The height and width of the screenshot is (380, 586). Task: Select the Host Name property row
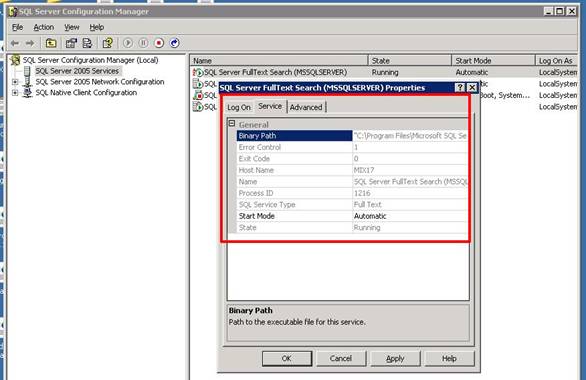(x=352, y=170)
